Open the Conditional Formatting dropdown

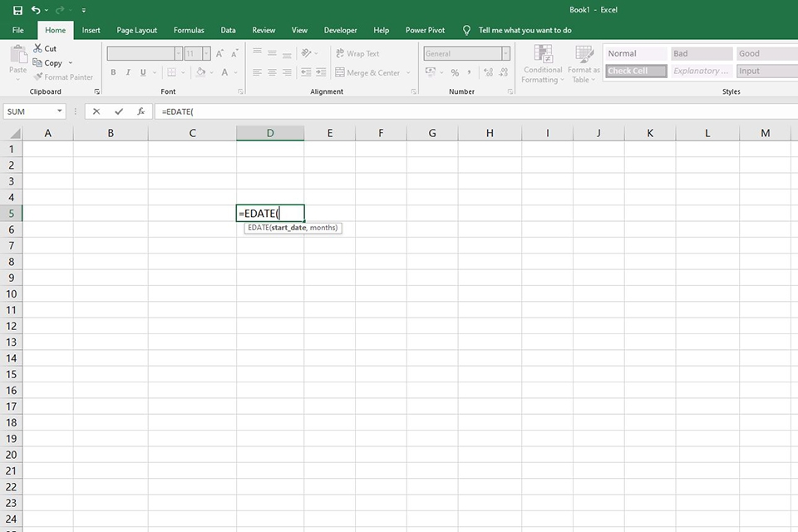(x=543, y=62)
